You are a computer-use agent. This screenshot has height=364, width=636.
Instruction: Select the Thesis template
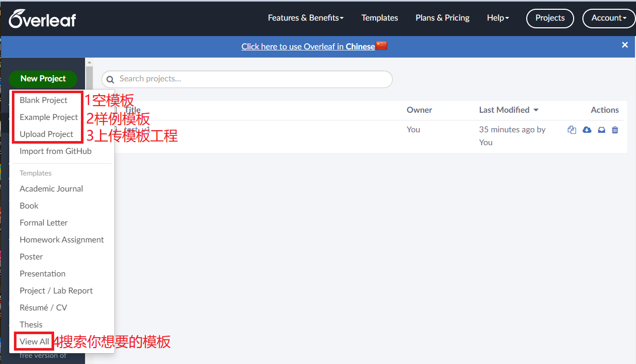coord(31,324)
